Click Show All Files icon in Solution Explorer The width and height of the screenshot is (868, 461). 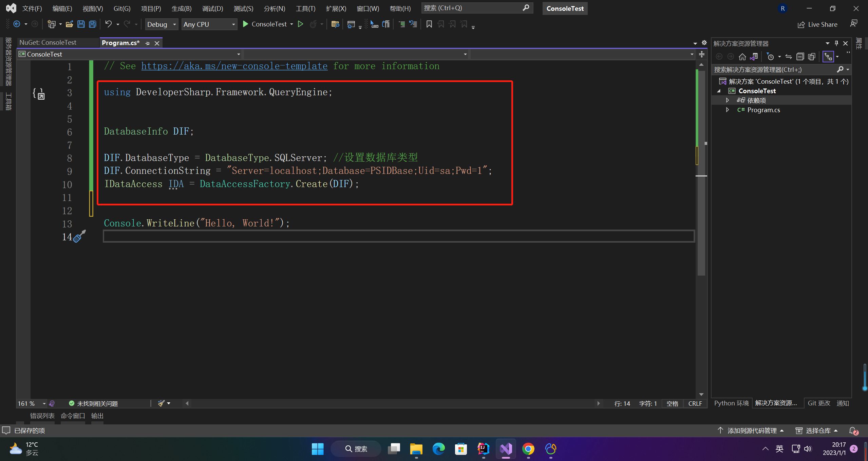tap(812, 57)
